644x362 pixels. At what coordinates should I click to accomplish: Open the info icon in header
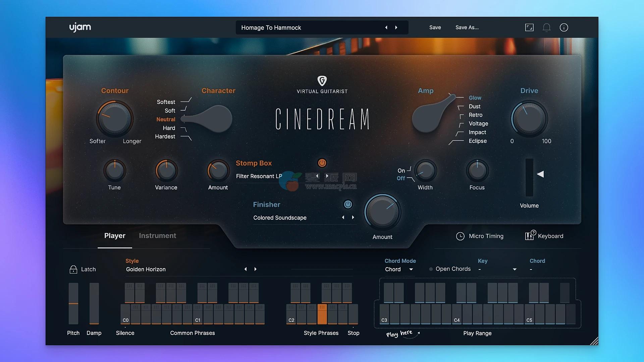tap(564, 27)
